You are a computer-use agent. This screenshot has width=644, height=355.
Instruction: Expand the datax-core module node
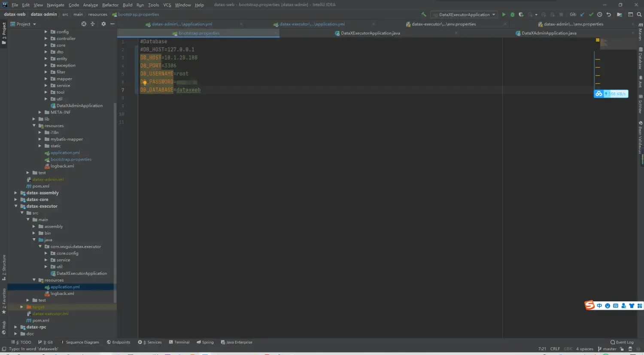tap(15, 199)
